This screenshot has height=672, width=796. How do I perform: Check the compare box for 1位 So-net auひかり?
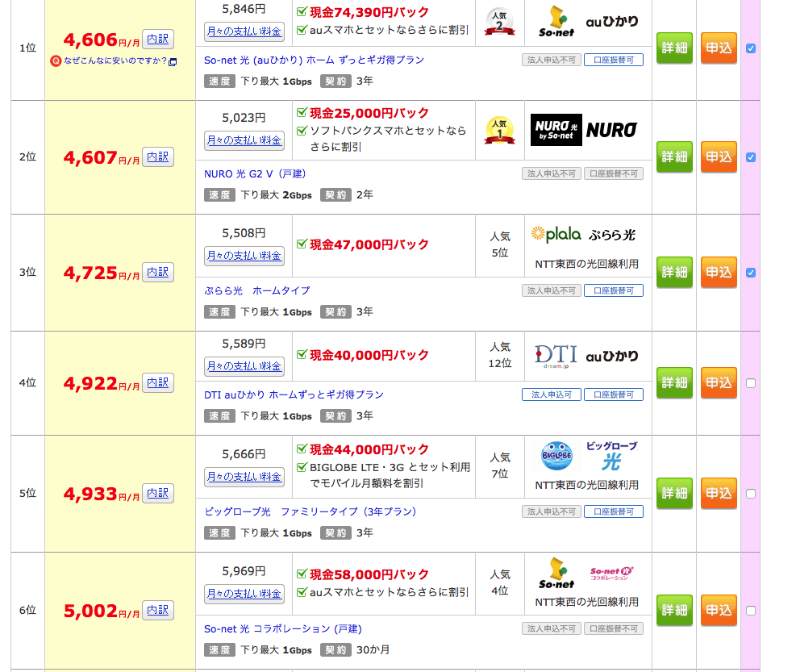[x=751, y=48]
